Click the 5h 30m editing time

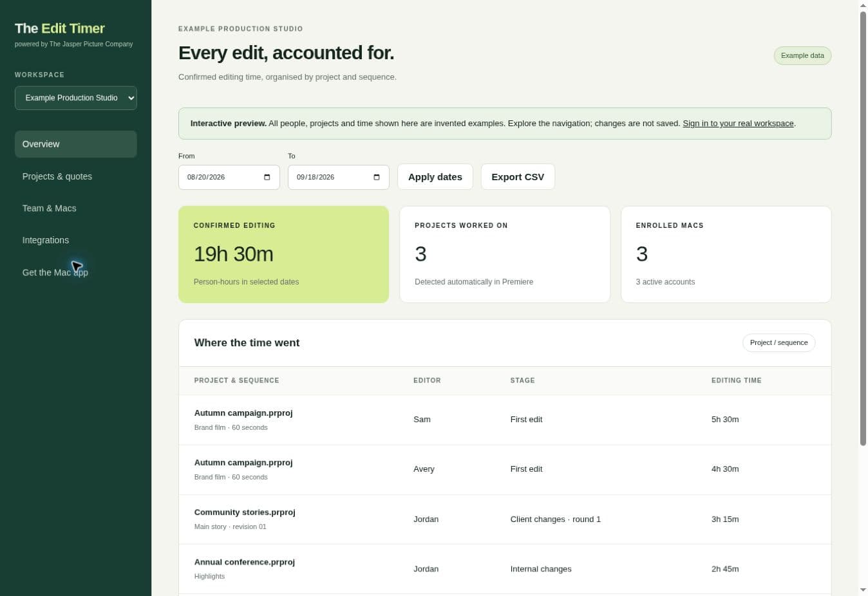(x=725, y=420)
